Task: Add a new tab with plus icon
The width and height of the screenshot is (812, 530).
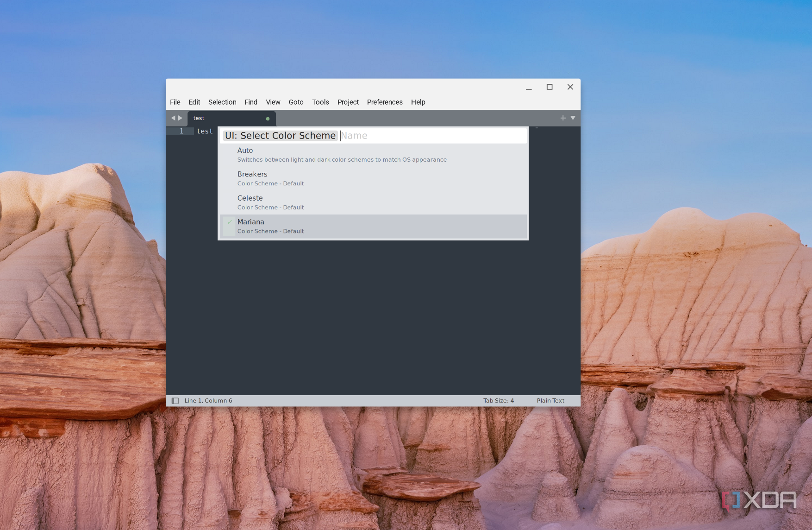Action: click(x=563, y=118)
